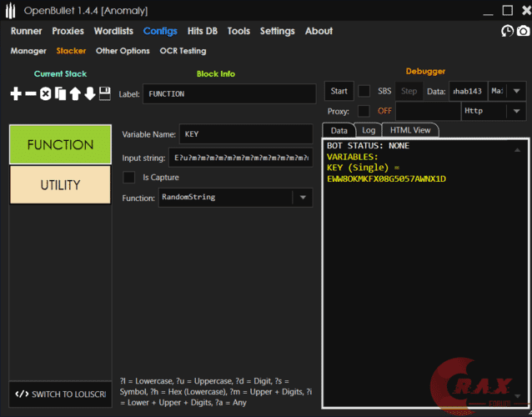Select the Configs menu
This screenshot has width=532, height=417.
point(160,31)
